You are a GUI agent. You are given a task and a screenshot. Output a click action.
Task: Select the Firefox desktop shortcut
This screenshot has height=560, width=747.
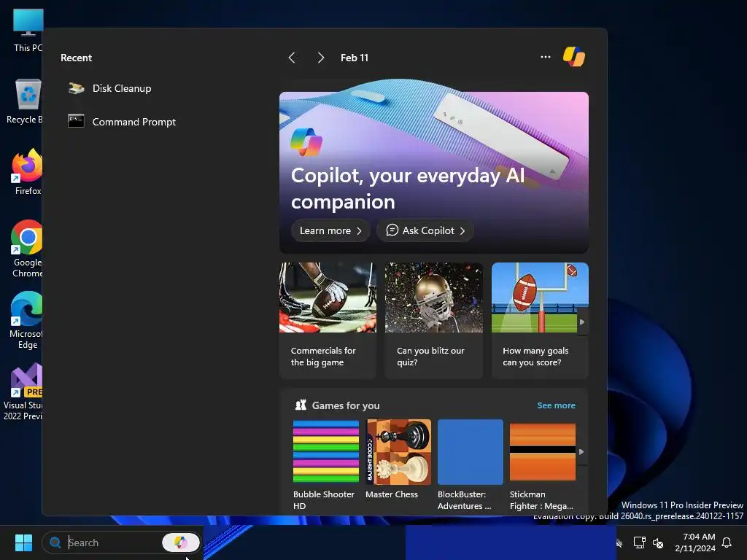[27, 172]
